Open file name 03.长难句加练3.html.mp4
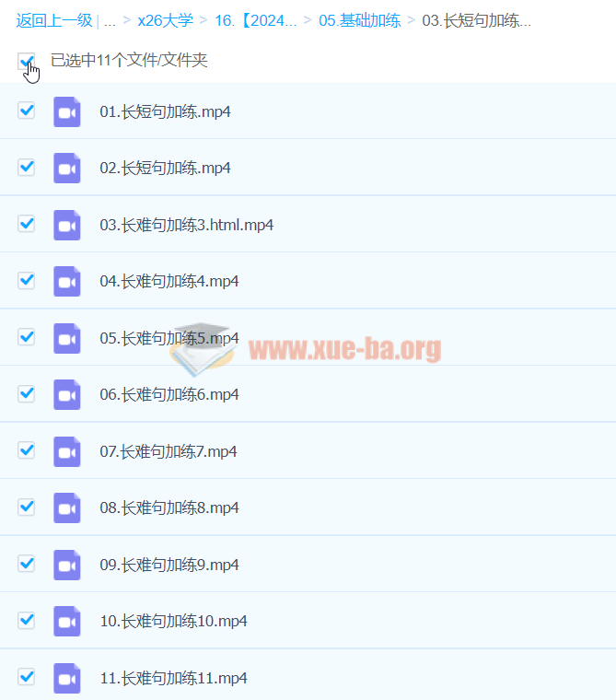 187,225
